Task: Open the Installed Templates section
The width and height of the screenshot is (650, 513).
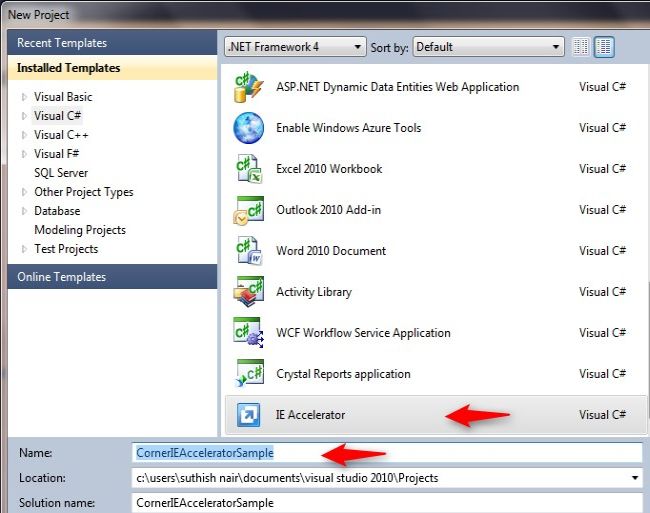Action: (x=112, y=68)
